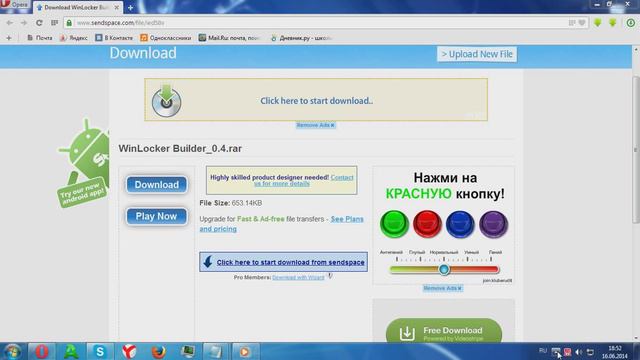The width and height of the screenshot is (640, 360).
Task: Click heart bookmark icon in address bar
Action: point(582,23)
